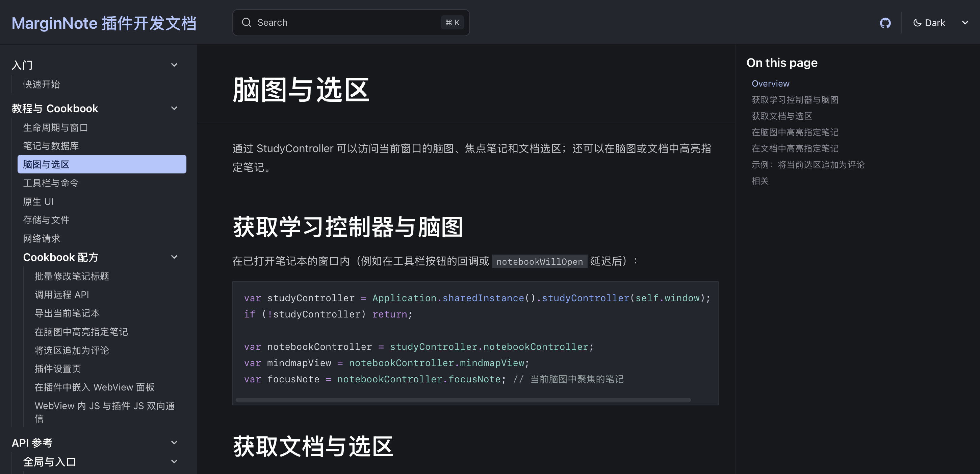Screen dimensions: 980x474
Task: Click the search magnifier icon
Action: (247, 22)
